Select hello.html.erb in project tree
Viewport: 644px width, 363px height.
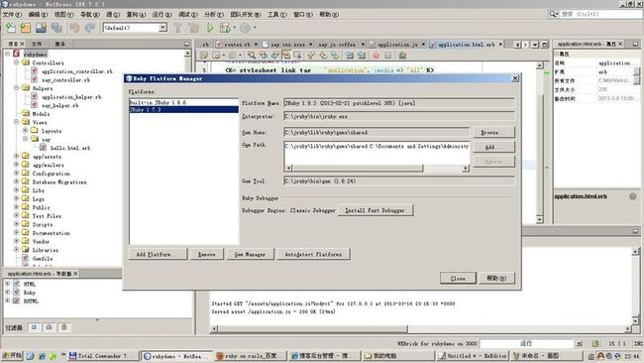(x=70, y=148)
